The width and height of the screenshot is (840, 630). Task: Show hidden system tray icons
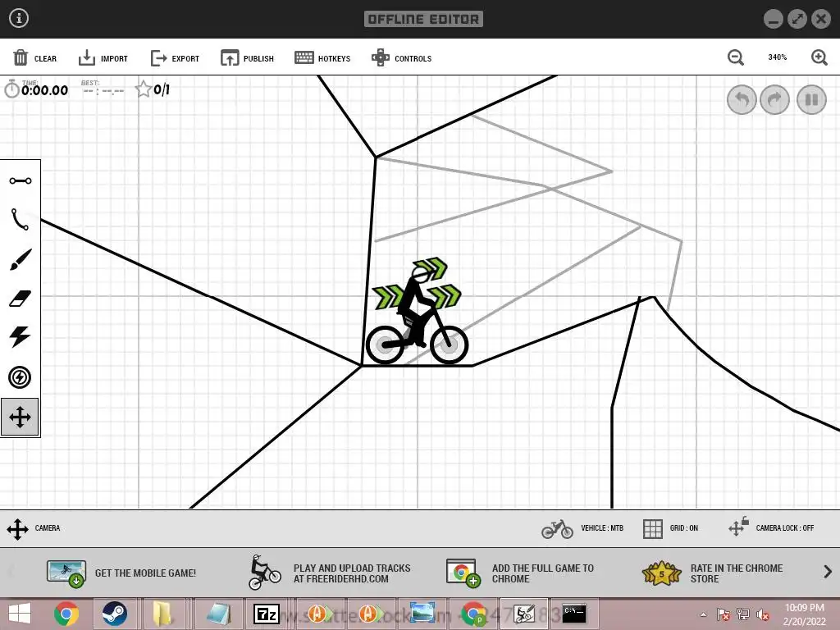click(x=703, y=614)
